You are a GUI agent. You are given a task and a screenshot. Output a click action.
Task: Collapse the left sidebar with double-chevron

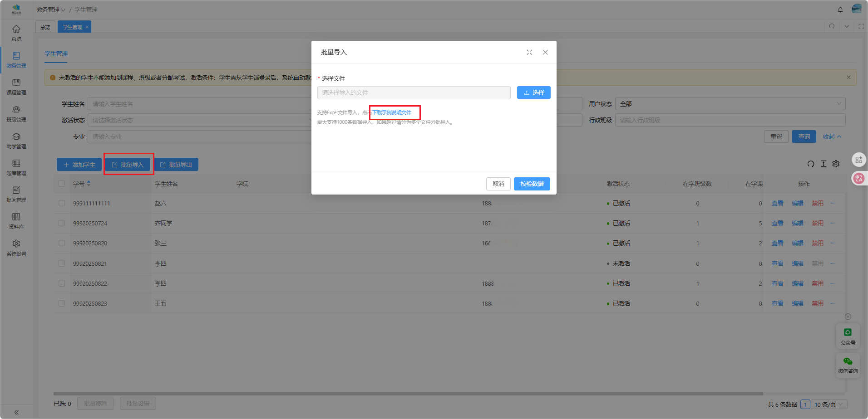point(16,412)
